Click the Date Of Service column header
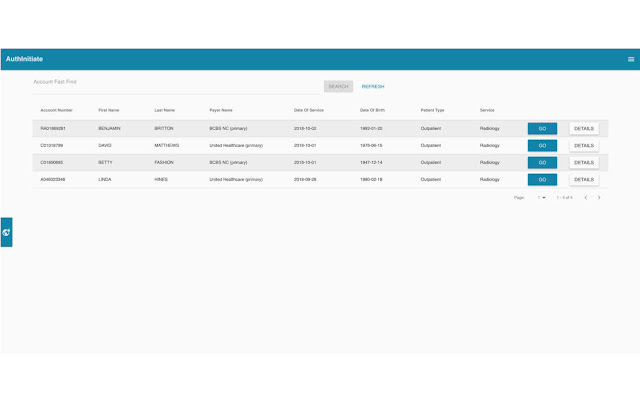640x400 pixels. pyautogui.click(x=309, y=110)
